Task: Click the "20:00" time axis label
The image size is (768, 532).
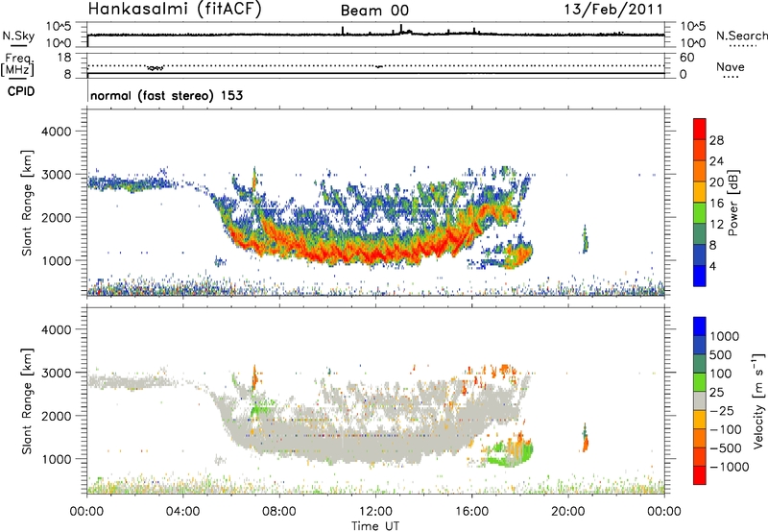Action: pos(568,512)
